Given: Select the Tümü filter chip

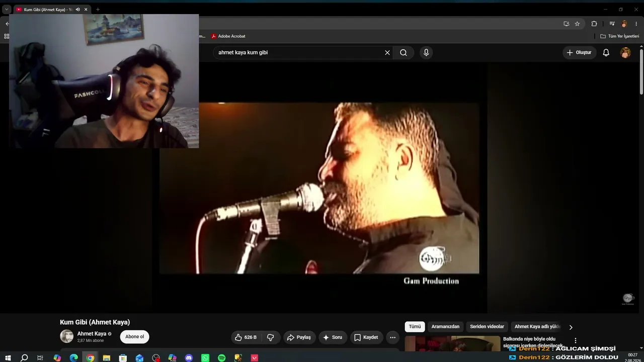Looking at the screenshot, I should [x=415, y=327].
